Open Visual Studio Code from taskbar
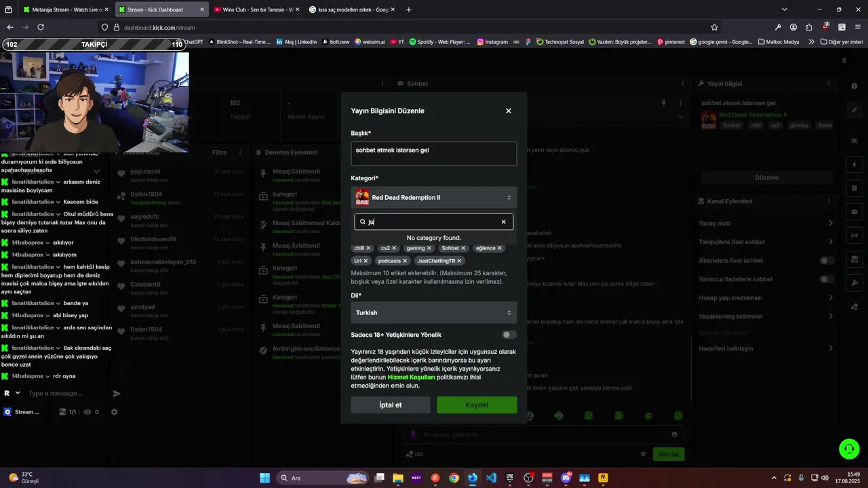 (x=491, y=478)
